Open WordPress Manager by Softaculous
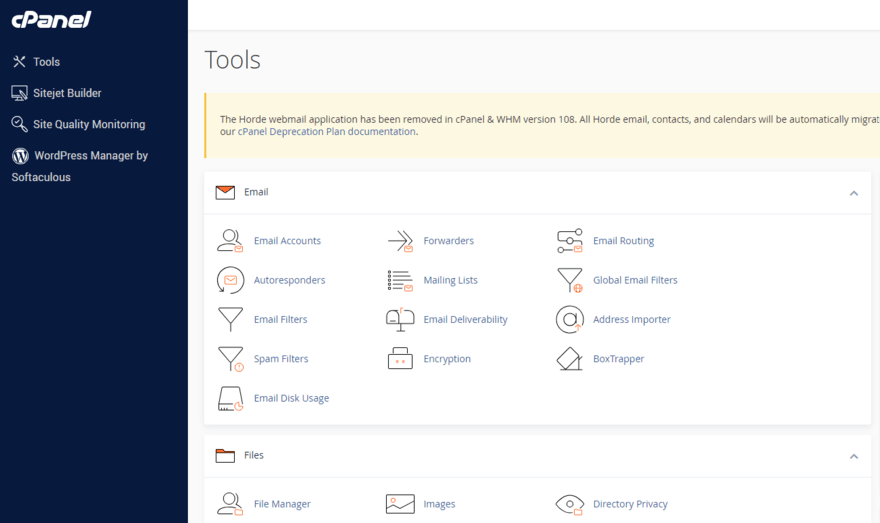 [80, 166]
